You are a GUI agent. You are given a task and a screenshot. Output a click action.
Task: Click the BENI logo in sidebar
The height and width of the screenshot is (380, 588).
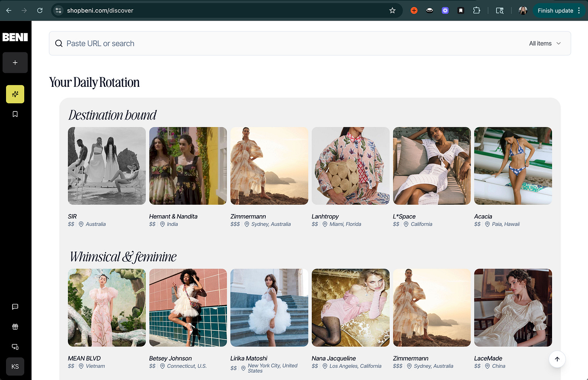(x=15, y=37)
